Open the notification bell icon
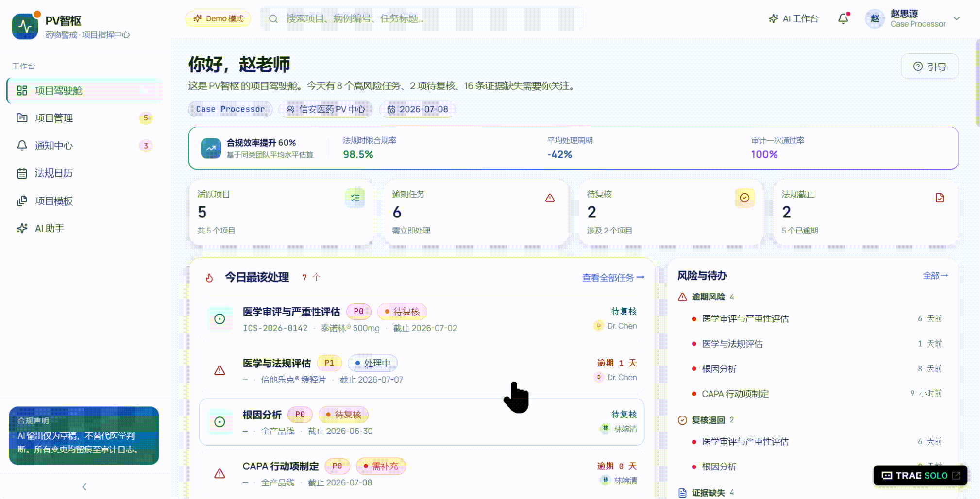Image resolution: width=980 pixels, height=499 pixels. 843,18
